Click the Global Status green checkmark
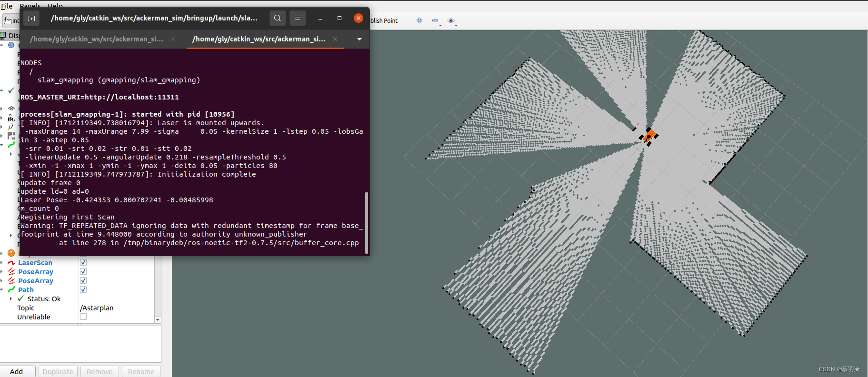The image size is (868, 377). point(11,90)
